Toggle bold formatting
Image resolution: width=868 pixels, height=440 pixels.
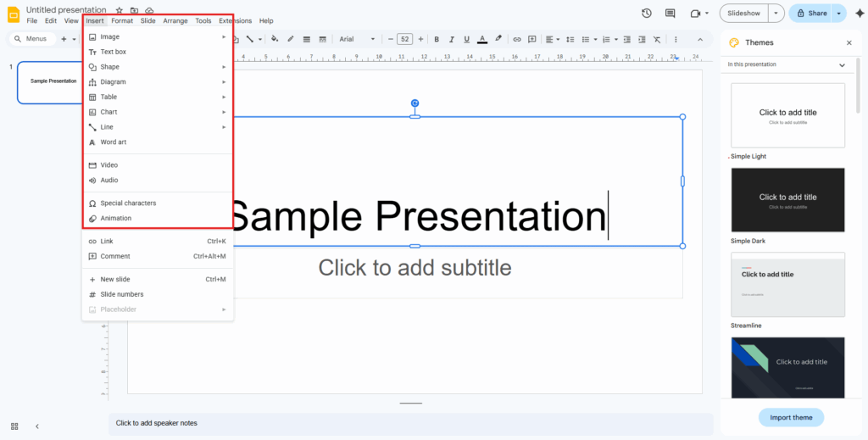click(437, 39)
